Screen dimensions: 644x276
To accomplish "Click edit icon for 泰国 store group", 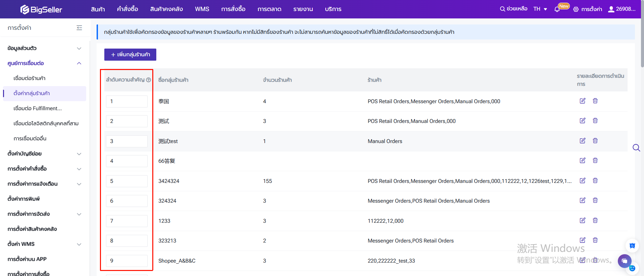I will click(x=582, y=101).
